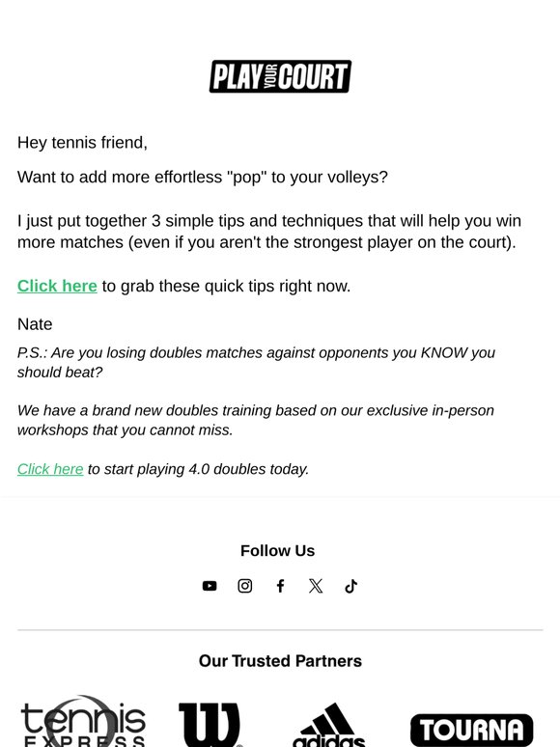Select the Tennis Express partner logo
This screenshot has height=747, width=560.
click(x=83, y=721)
